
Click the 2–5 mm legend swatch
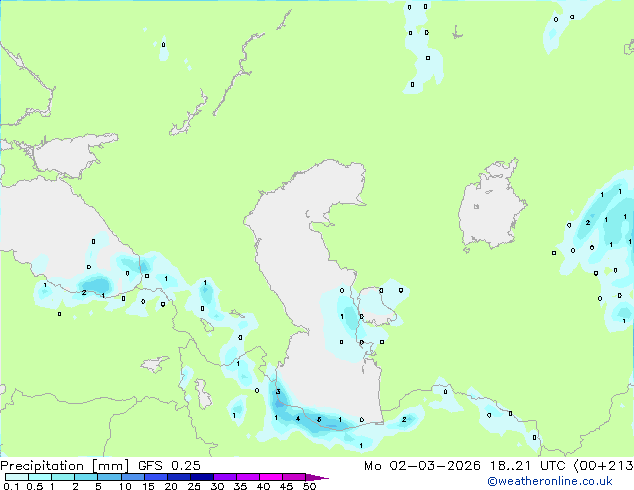point(86,477)
